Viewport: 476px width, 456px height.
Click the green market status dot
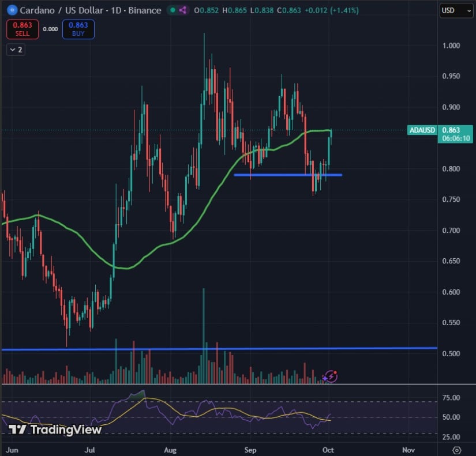173,10
